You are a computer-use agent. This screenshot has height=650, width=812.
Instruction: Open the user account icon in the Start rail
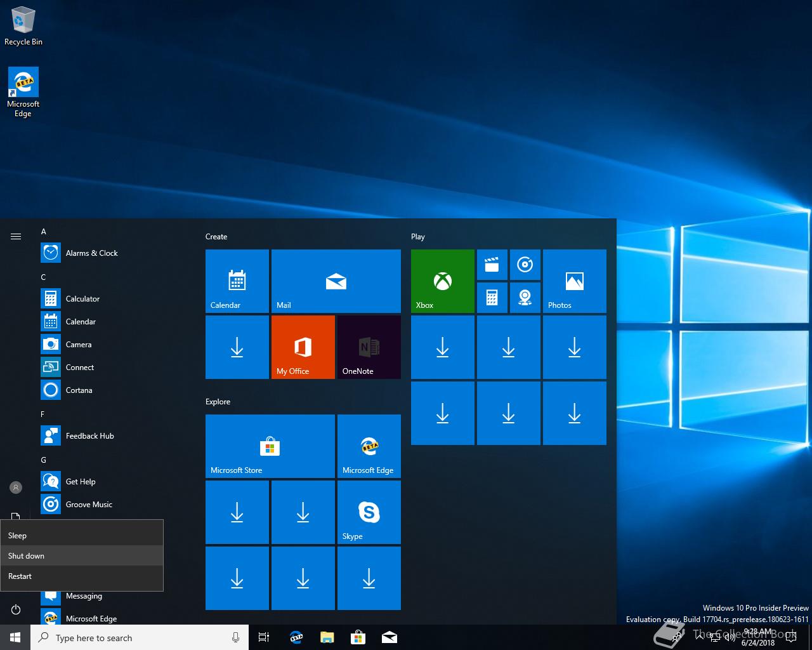click(16, 487)
